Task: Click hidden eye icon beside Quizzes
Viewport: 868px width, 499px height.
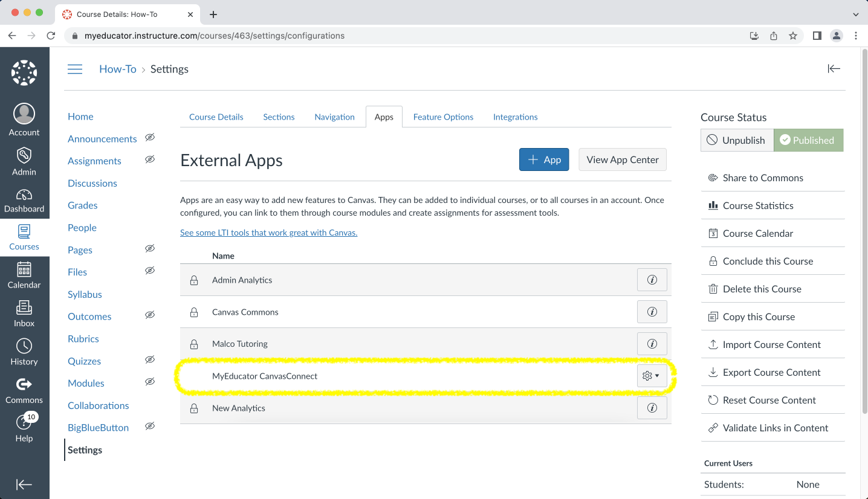Action: (150, 359)
